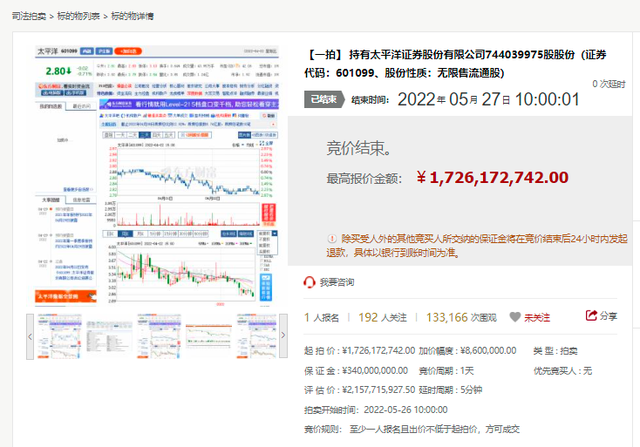This screenshot has width=640, height=447.
Task: Click the end time 2022年05月27日 10:00:01
Action: pyautogui.click(x=489, y=99)
